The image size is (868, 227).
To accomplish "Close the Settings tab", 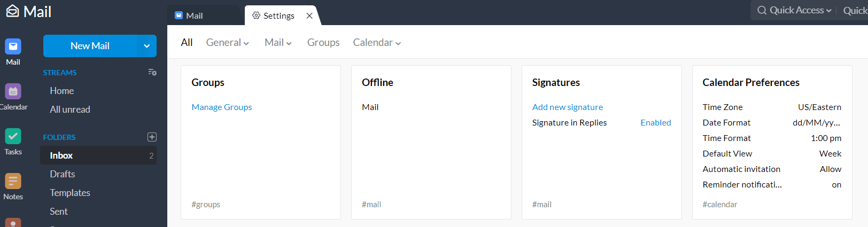I will pyautogui.click(x=309, y=15).
